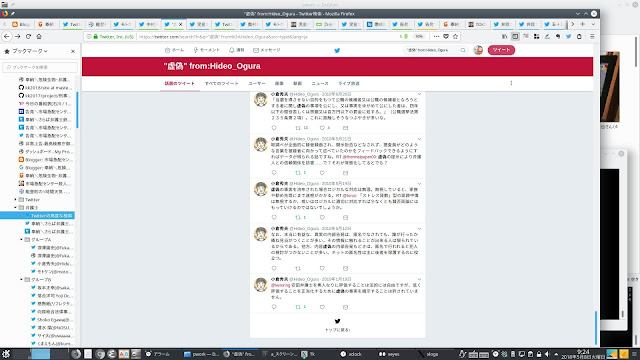This screenshot has height=360, width=640.
Task: Open モーメント in the Twitter nav
Action: pos(207,50)
